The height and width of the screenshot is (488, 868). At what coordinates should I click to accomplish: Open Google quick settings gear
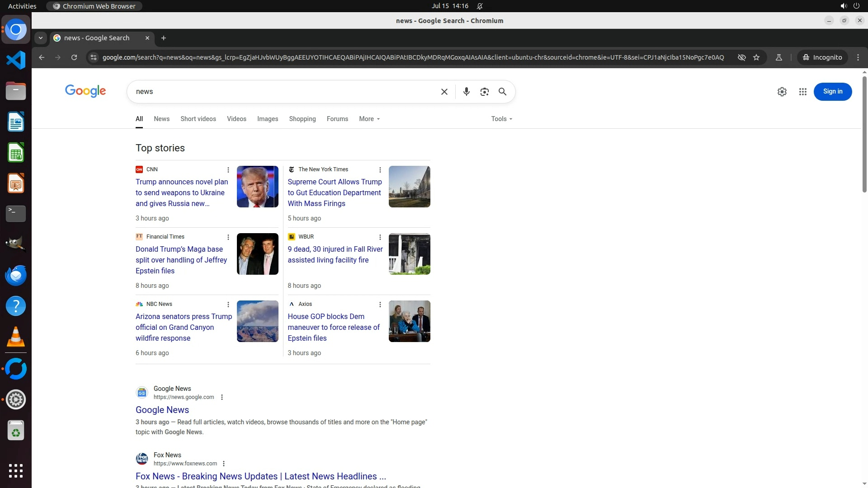782,92
